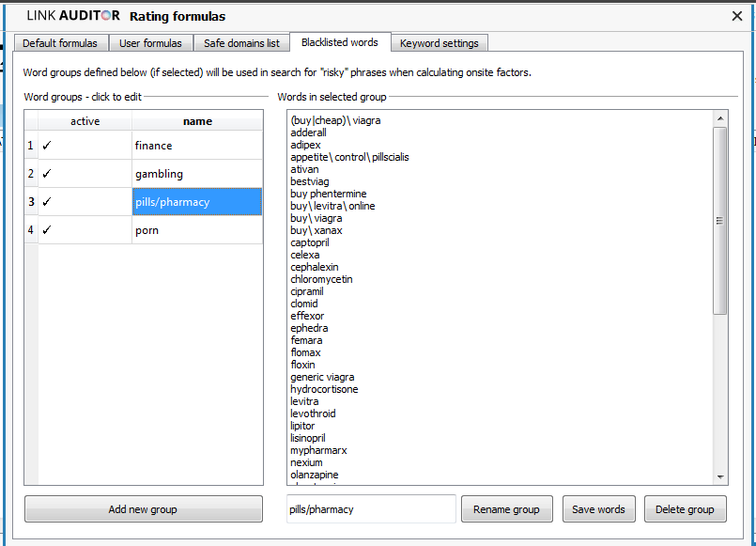Click row number 3 header
Viewport: 756px width, 546px height.
pos(31,202)
